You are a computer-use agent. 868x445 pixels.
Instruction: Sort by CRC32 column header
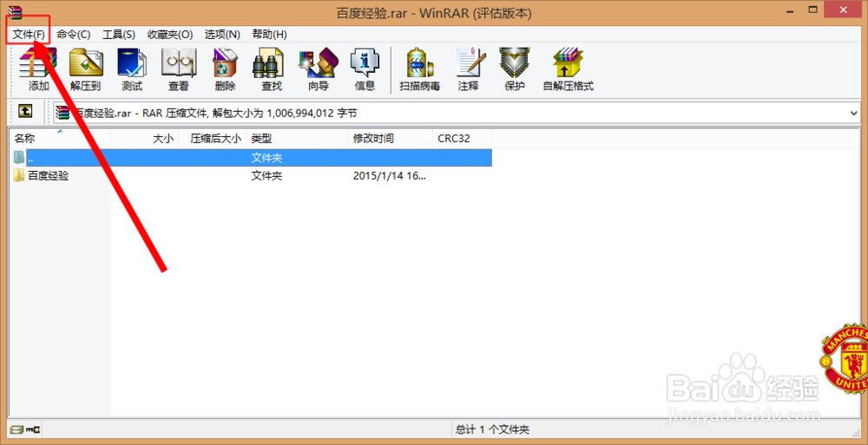pos(463,139)
